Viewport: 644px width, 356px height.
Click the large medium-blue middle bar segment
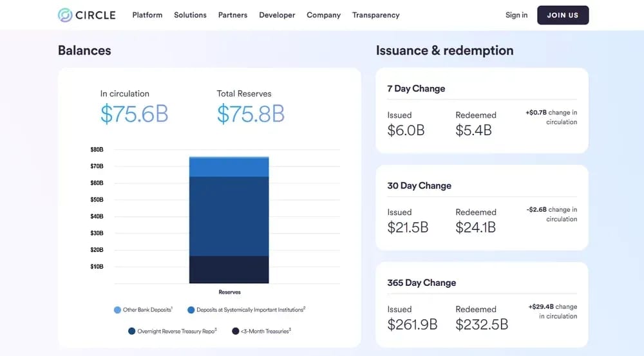point(229,216)
